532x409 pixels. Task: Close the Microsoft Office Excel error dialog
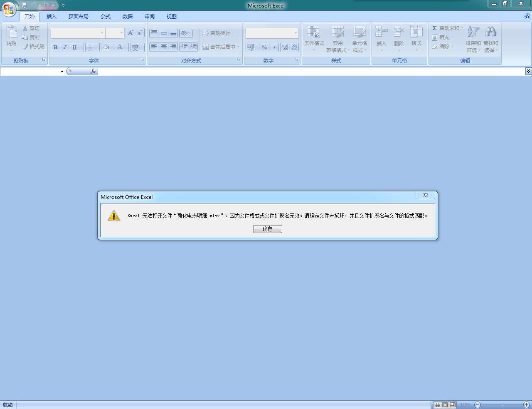(426, 195)
